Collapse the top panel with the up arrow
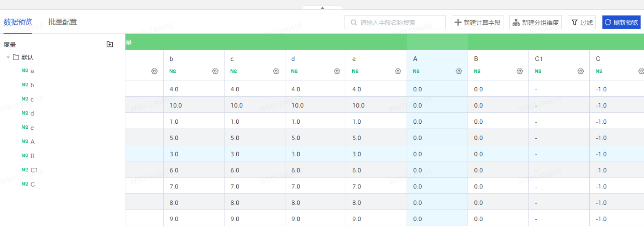Image resolution: width=644 pixels, height=226 pixels. pos(322,8)
